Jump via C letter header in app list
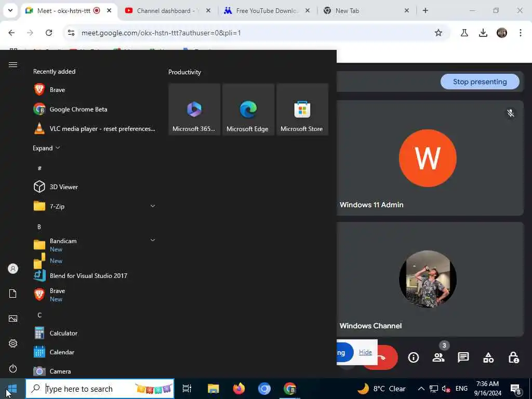Viewport: 532px width, 399px height. point(39,315)
